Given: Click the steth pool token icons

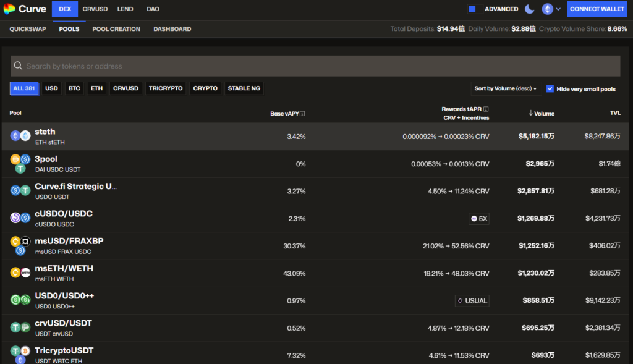Looking at the screenshot, I should [20, 136].
